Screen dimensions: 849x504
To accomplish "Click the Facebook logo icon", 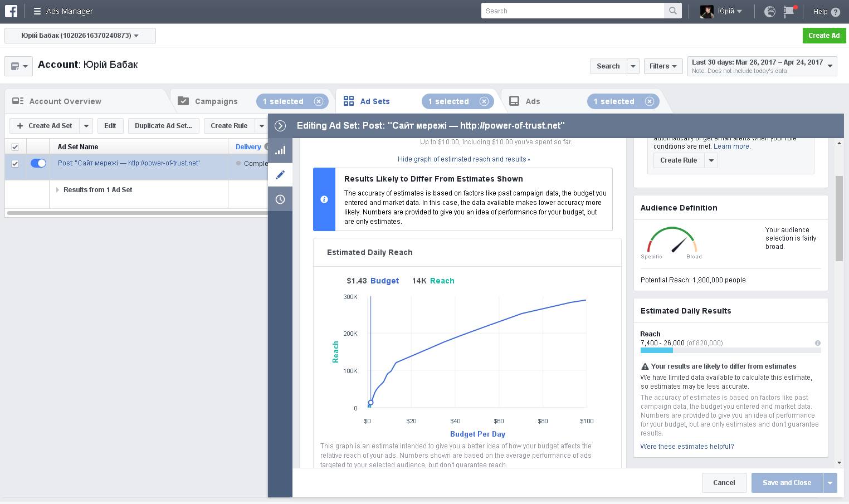I will click(11, 11).
